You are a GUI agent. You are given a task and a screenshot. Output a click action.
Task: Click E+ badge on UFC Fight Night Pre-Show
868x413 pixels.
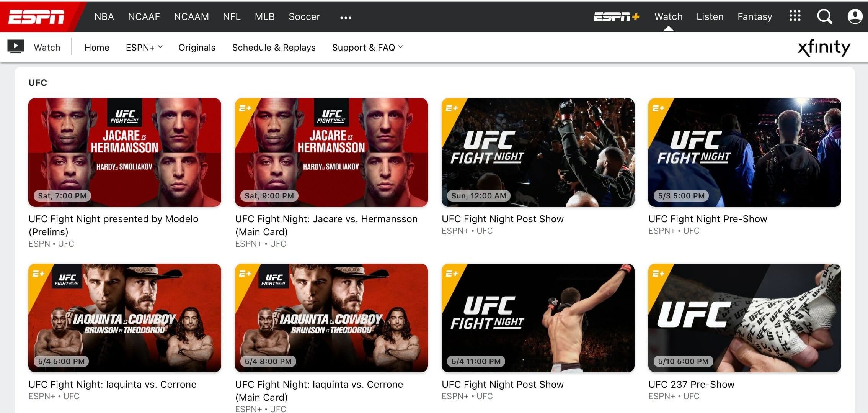pyautogui.click(x=658, y=108)
